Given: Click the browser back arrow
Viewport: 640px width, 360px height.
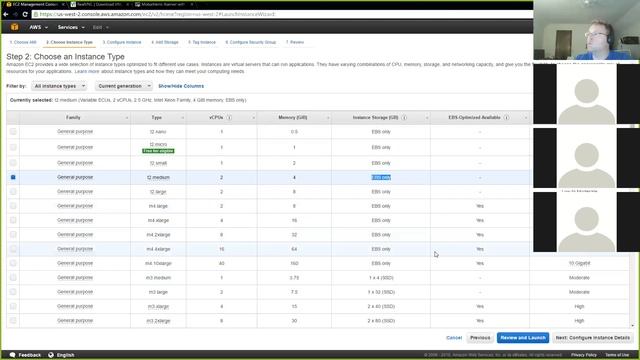Looking at the screenshot, I should coord(6,14).
